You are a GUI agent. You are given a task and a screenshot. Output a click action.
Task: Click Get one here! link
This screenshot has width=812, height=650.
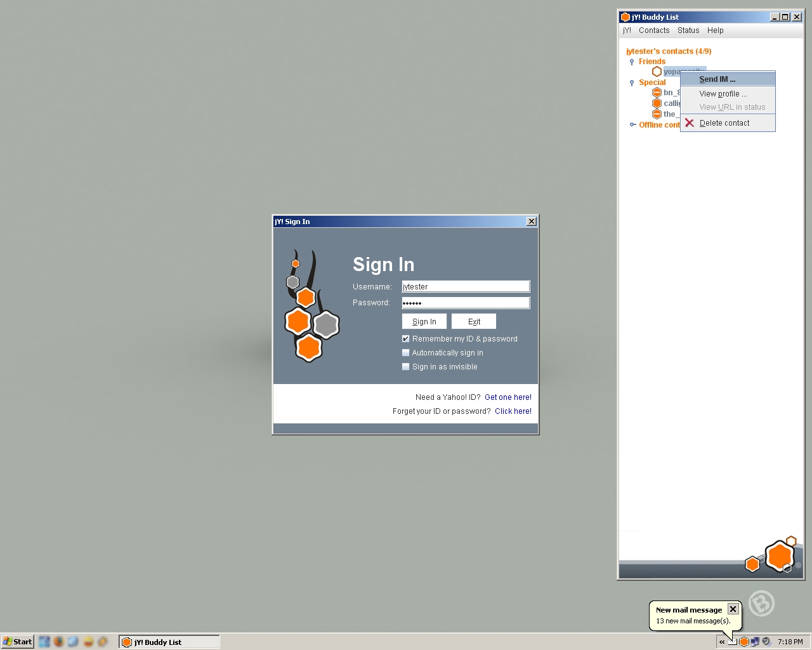click(x=508, y=397)
